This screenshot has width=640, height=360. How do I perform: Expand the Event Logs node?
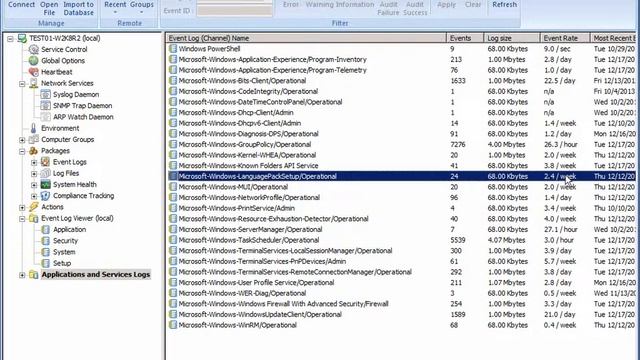coord(34,162)
